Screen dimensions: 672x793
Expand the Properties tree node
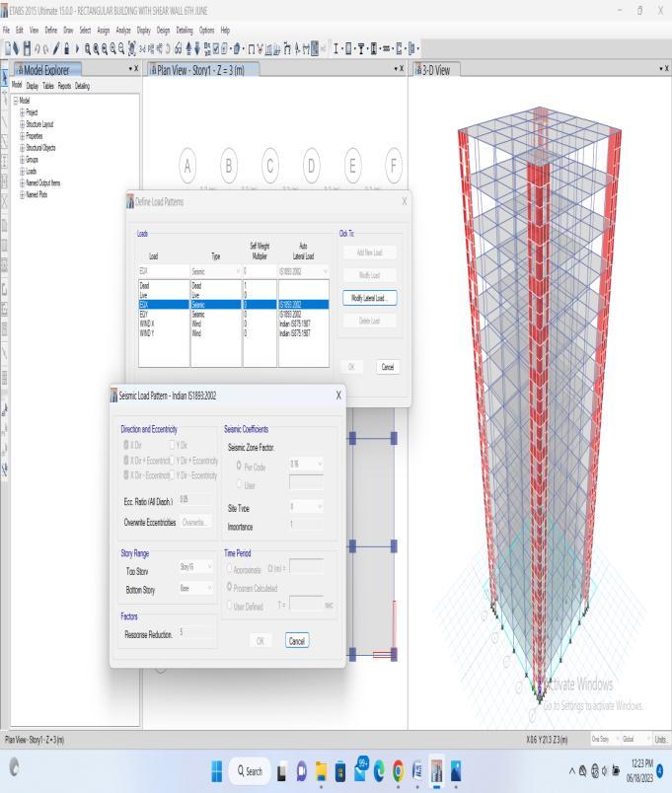pyautogui.click(x=23, y=136)
